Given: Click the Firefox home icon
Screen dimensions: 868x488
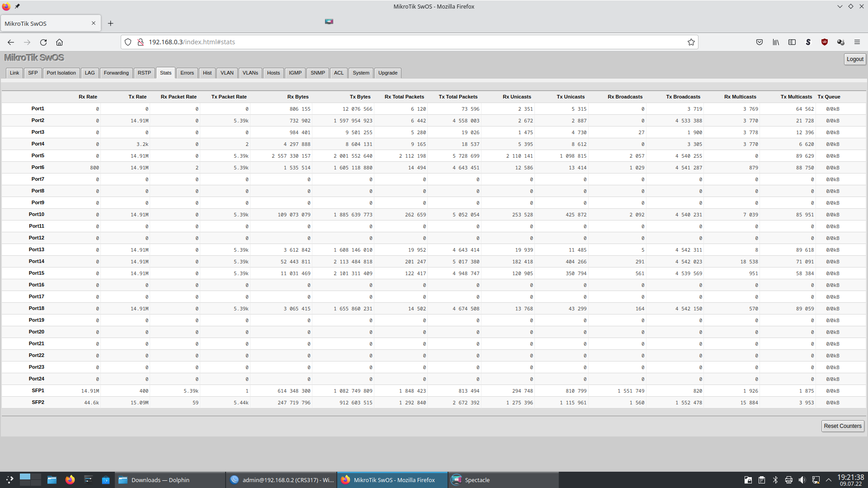Looking at the screenshot, I should [59, 42].
